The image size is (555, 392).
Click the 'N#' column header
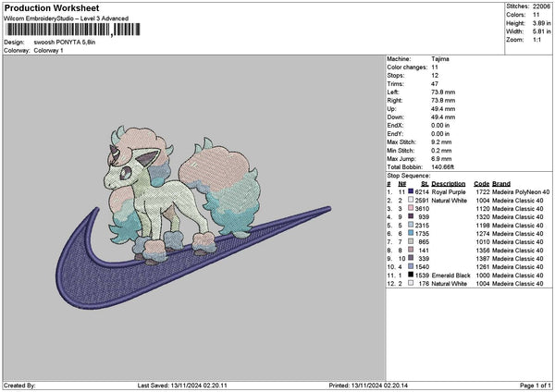click(402, 184)
